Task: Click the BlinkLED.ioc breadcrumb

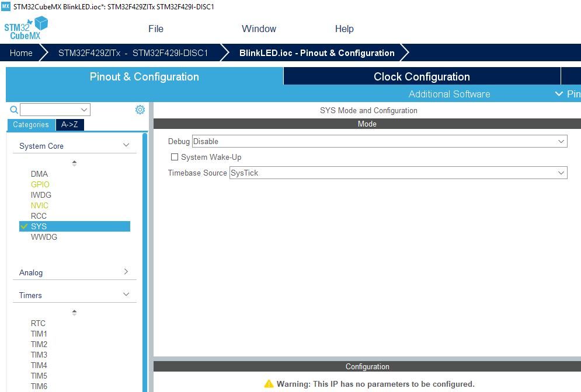Action: click(317, 53)
